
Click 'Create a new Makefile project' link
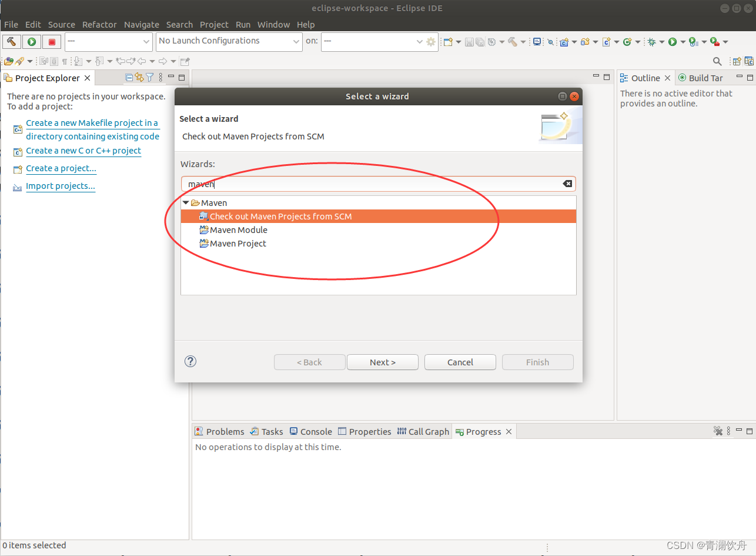(92, 129)
